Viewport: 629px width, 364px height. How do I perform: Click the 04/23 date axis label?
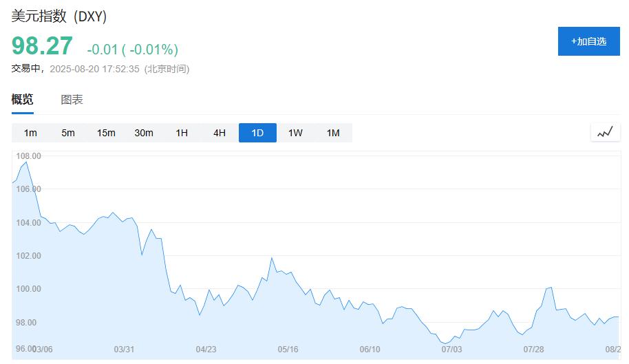(206, 349)
